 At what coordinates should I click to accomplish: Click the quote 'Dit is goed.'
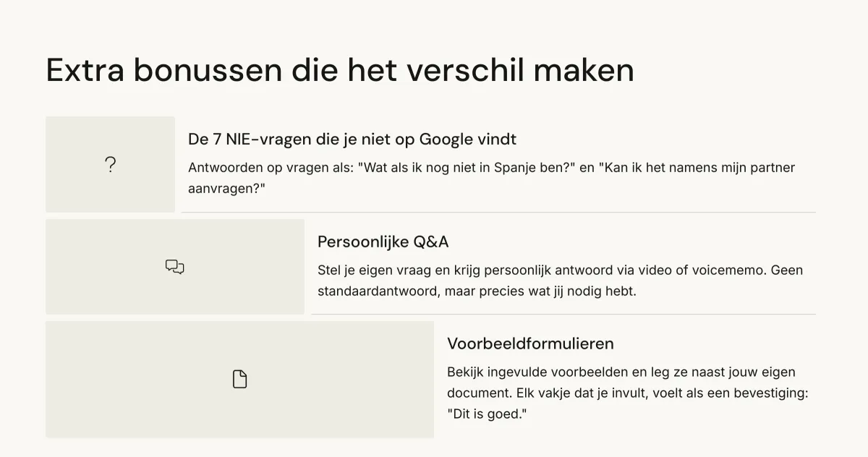487,414
